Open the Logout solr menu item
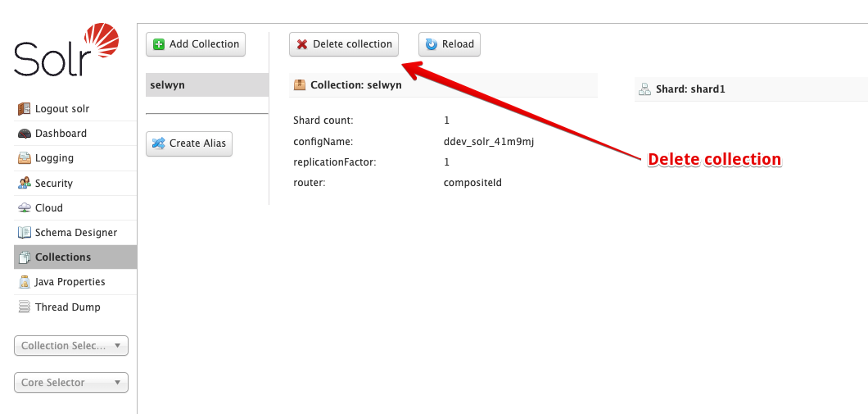The image size is (868, 414). pyautogui.click(x=75, y=109)
